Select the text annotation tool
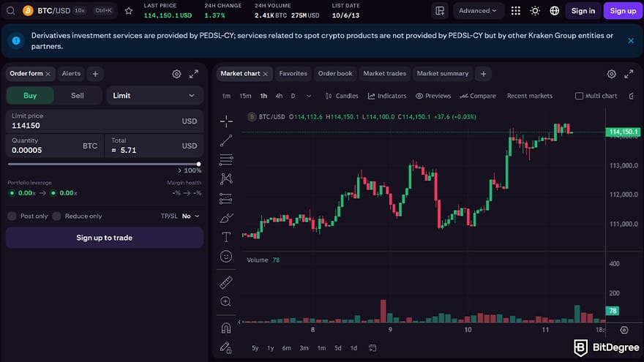The width and height of the screenshot is (644, 362). [x=226, y=237]
